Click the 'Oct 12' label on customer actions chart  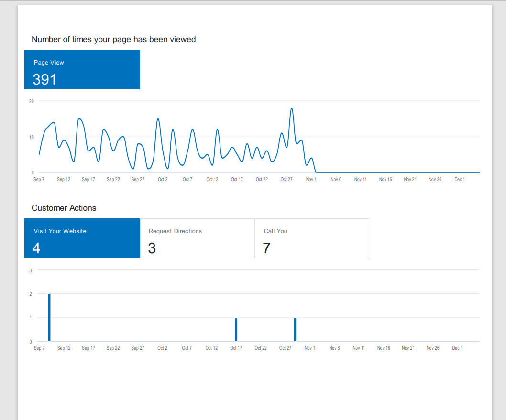(211, 348)
